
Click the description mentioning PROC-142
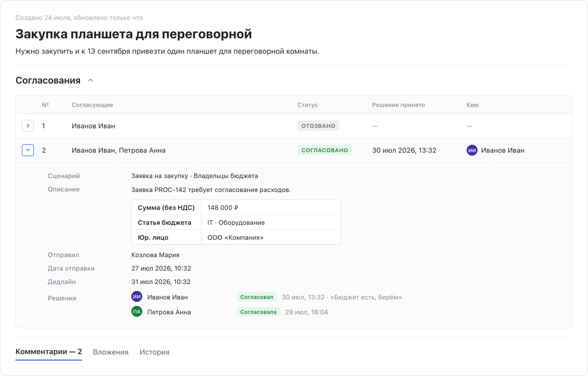pos(211,190)
